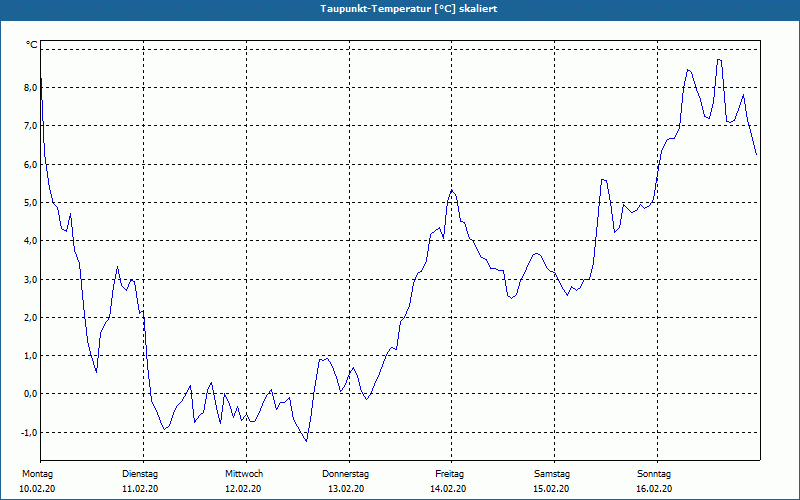Click the 7,0 y-axis label
This screenshot has height=500, width=800.
point(31,126)
